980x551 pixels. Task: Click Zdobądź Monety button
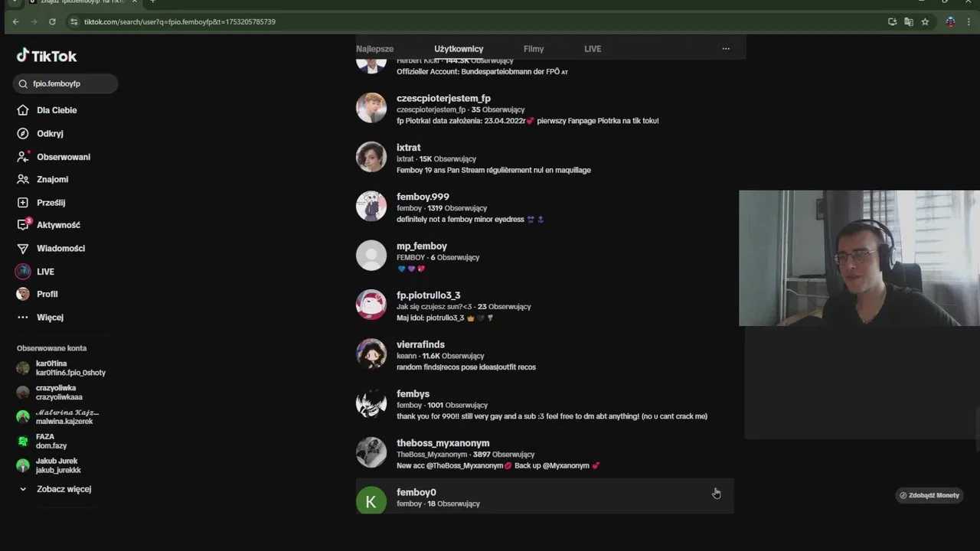[x=929, y=495]
